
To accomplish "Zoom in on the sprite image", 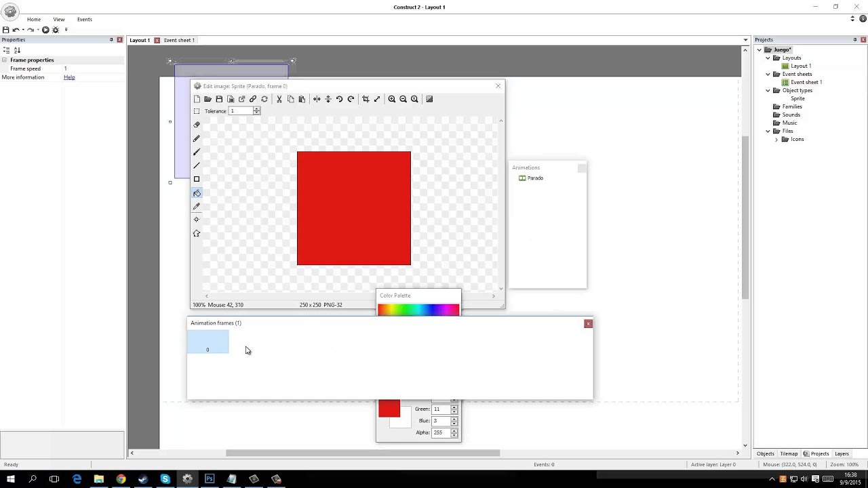I will click(x=391, y=99).
